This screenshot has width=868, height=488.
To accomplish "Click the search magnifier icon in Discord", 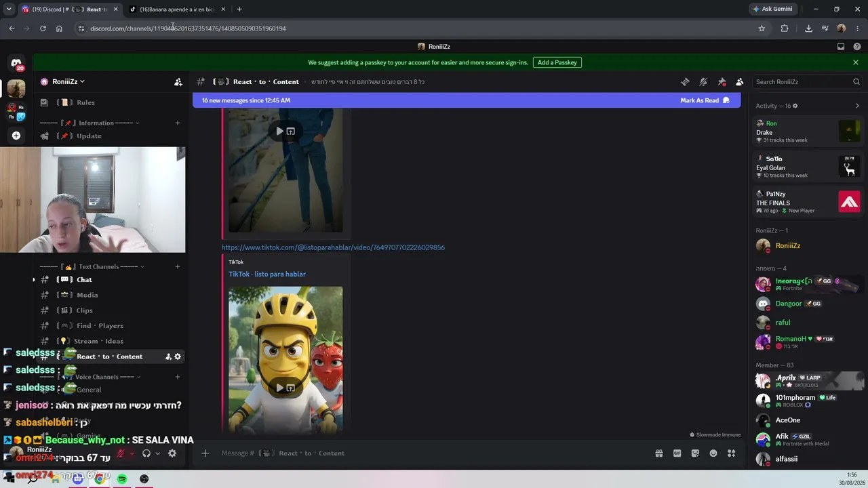I will [856, 82].
